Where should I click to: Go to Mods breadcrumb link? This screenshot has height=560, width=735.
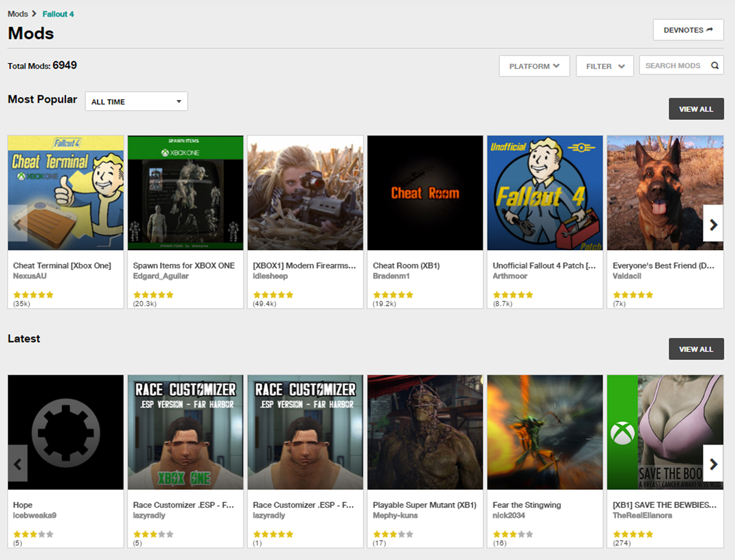[x=18, y=14]
